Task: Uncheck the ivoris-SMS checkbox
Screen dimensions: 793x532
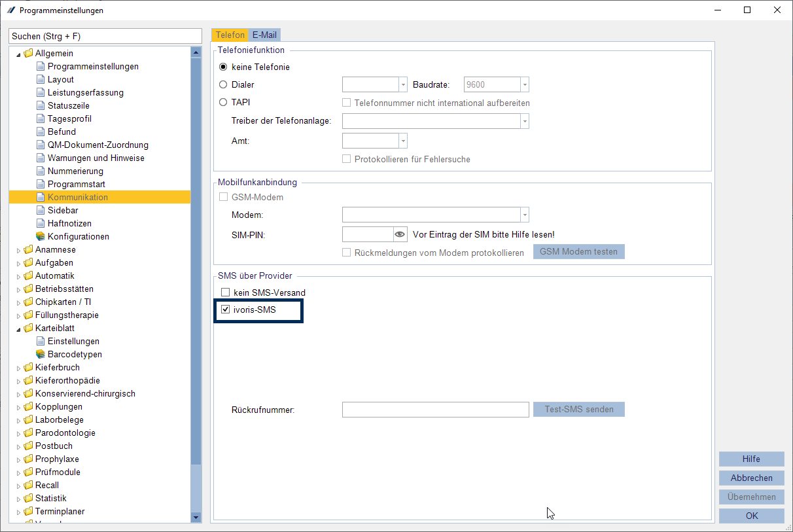Action: pos(226,310)
